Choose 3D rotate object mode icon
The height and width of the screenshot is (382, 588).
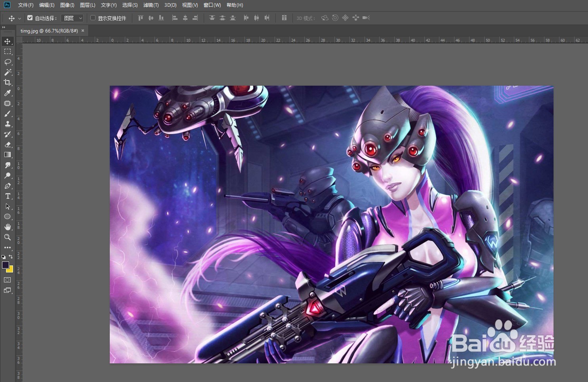point(325,18)
